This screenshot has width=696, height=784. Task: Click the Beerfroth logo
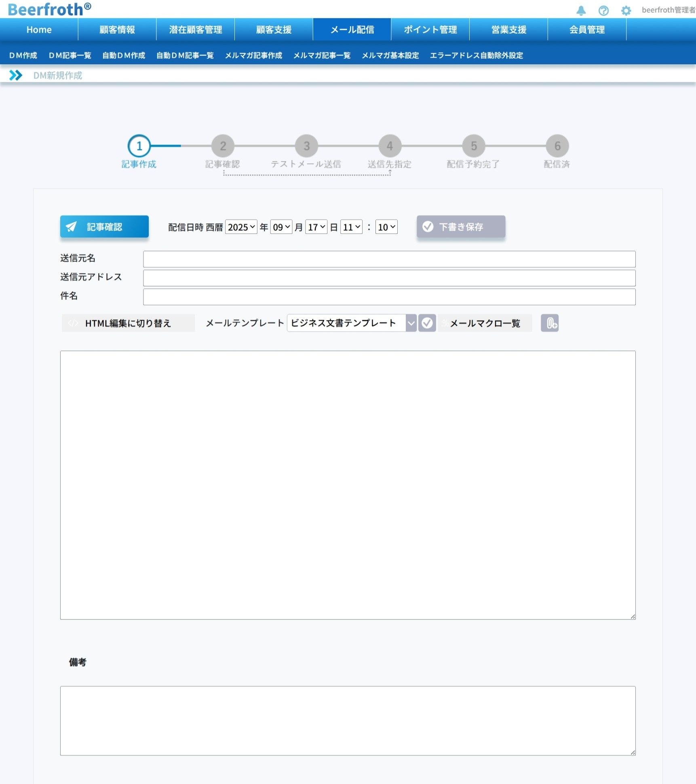(x=49, y=9)
